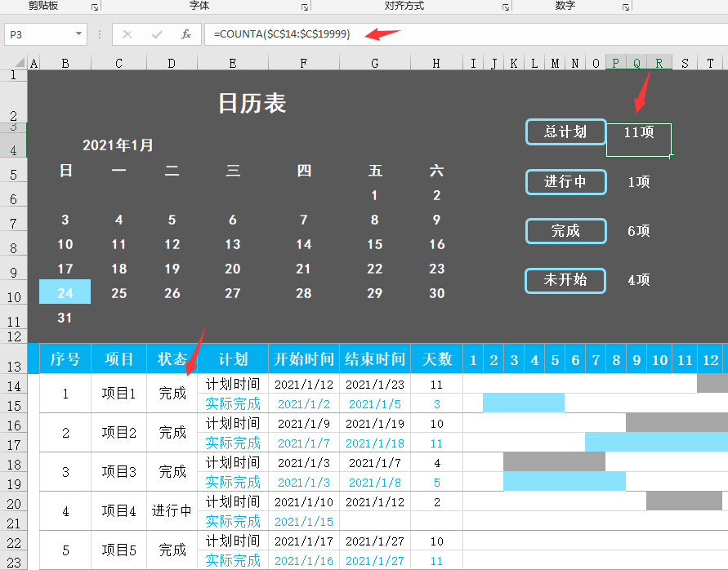Select column S header
This screenshot has width=728, height=570.
(685, 63)
